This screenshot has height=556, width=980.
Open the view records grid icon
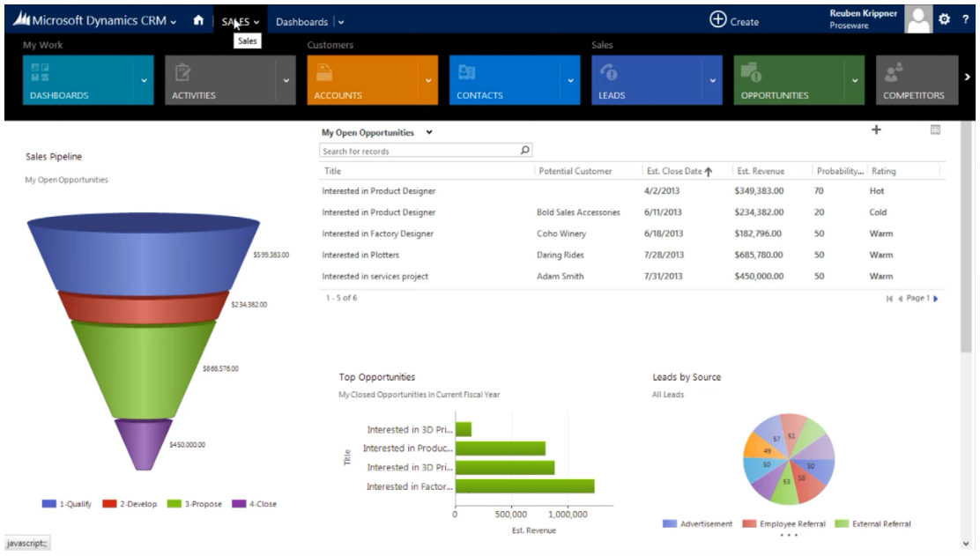tap(935, 130)
